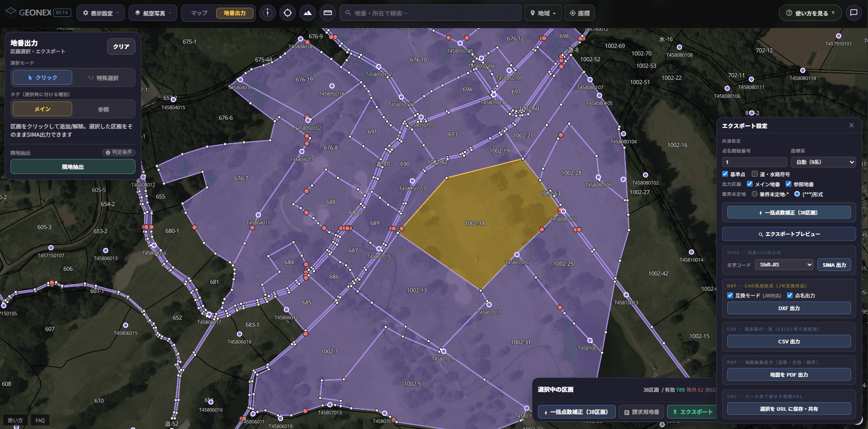The width and height of the screenshot is (868, 429).
Task: Toggle the 参照地番 checkbox
Action: [788, 184]
